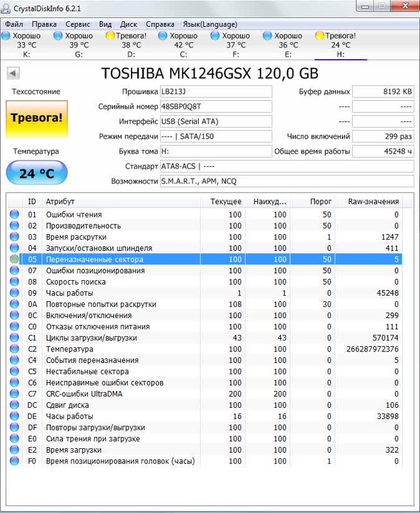Click the 24 °C temperature button
Screen dimensions: 420x513
37,173
